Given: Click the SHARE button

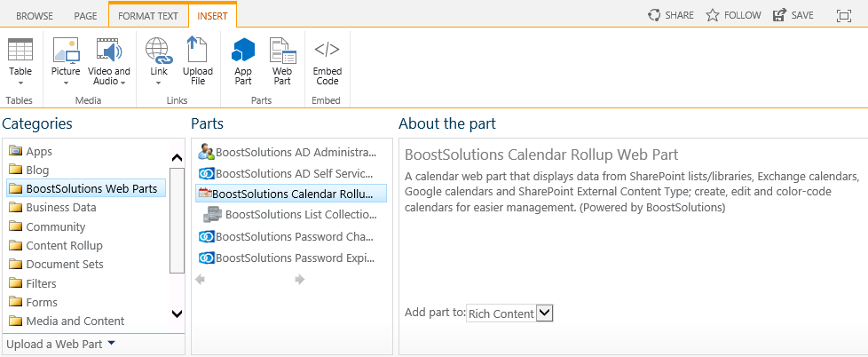Looking at the screenshot, I should (670, 15).
